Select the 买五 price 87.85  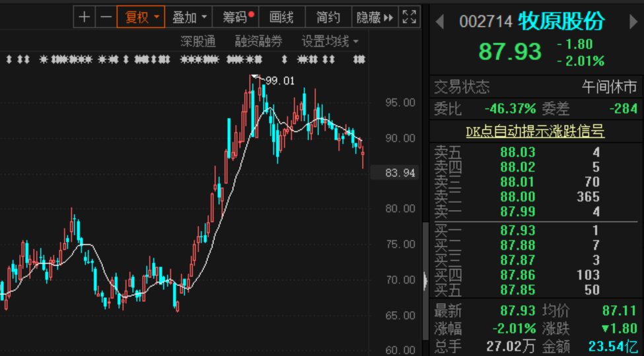click(517, 290)
